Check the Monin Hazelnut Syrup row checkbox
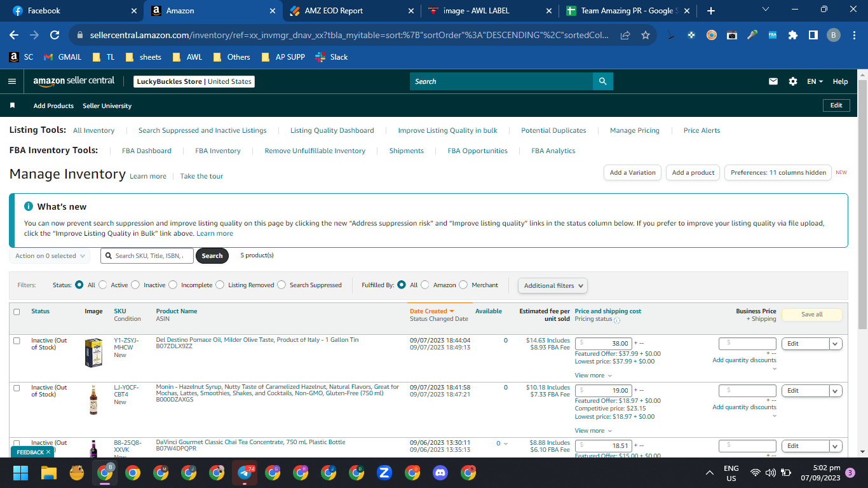This screenshot has width=868, height=488. (17, 388)
